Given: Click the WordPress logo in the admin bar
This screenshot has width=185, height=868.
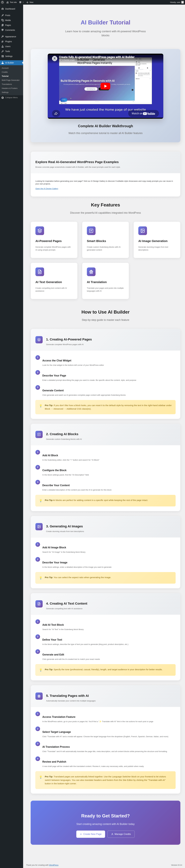Looking at the screenshot, I should [x=2, y=2].
